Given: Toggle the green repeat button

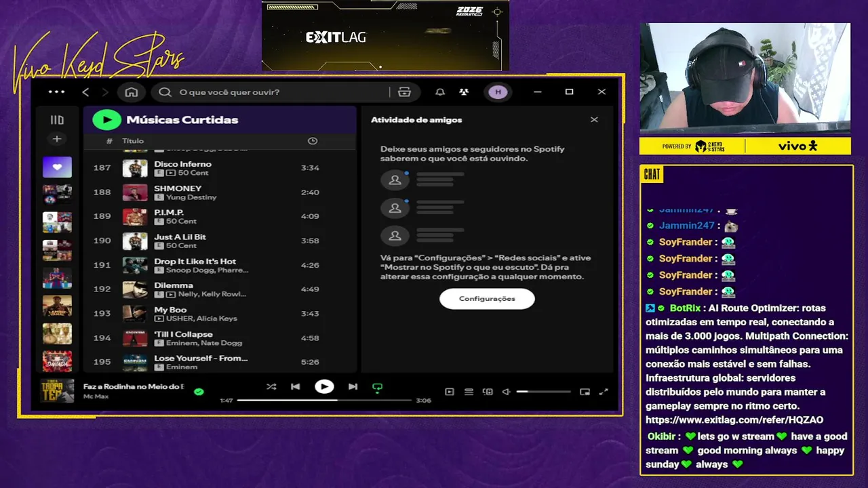Looking at the screenshot, I should coord(378,387).
